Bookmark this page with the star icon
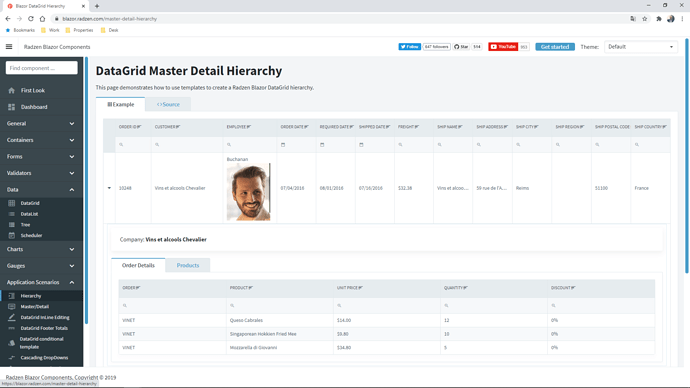 tap(645, 18)
